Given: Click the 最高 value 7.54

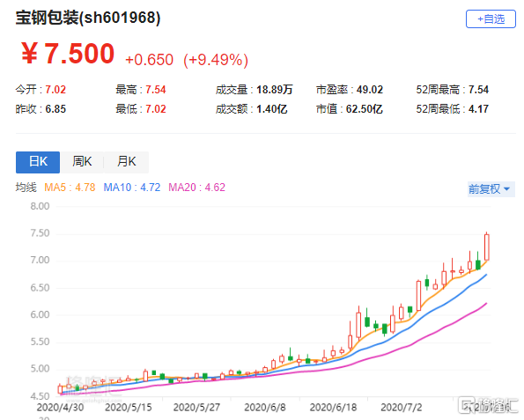Looking at the screenshot, I should [x=155, y=90].
